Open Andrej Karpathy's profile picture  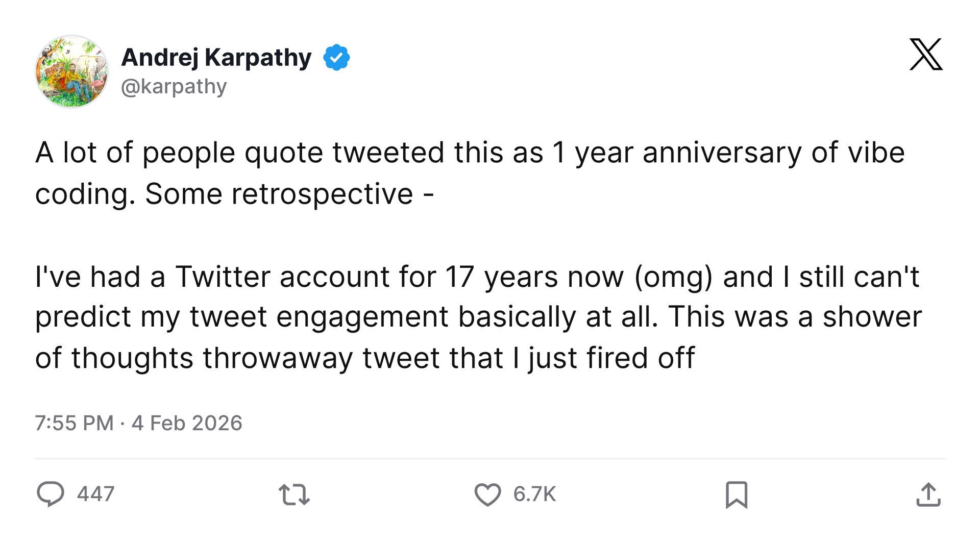coord(71,71)
